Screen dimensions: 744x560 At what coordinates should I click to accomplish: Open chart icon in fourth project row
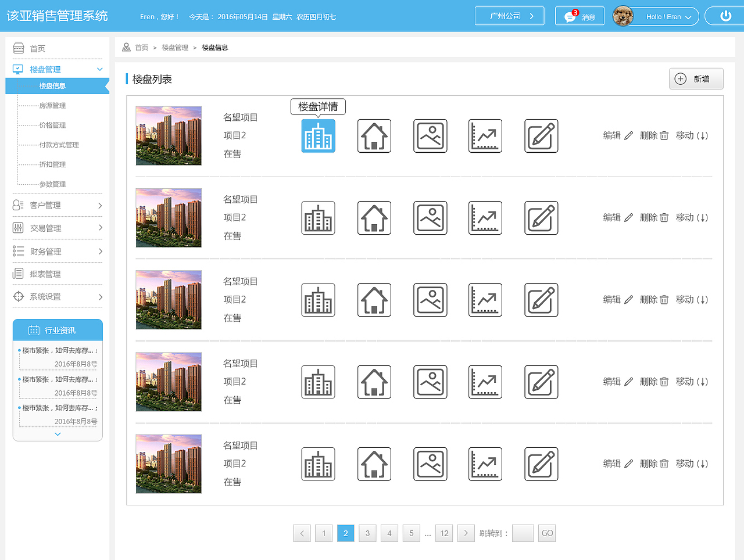(x=485, y=382)
